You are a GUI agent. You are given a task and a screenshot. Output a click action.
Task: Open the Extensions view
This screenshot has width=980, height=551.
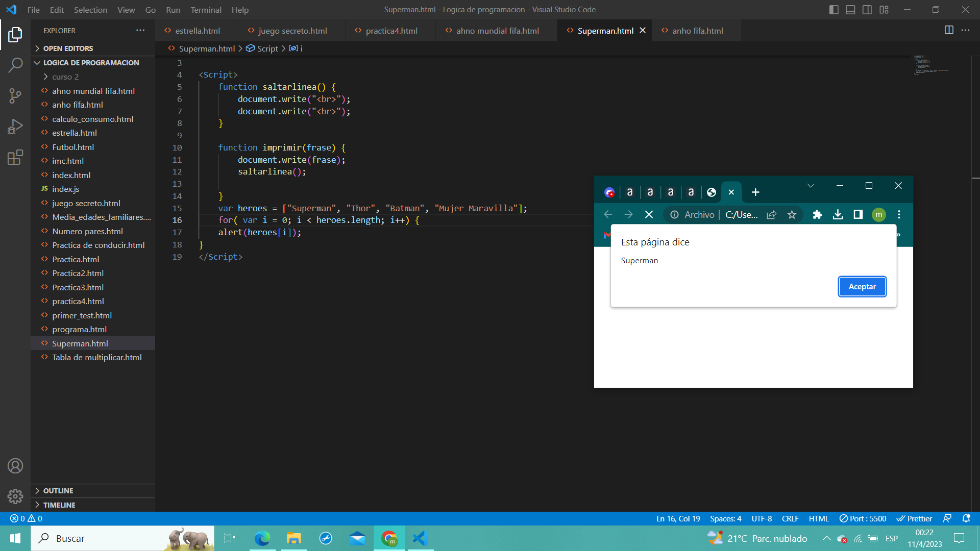(x=15, y=157)
